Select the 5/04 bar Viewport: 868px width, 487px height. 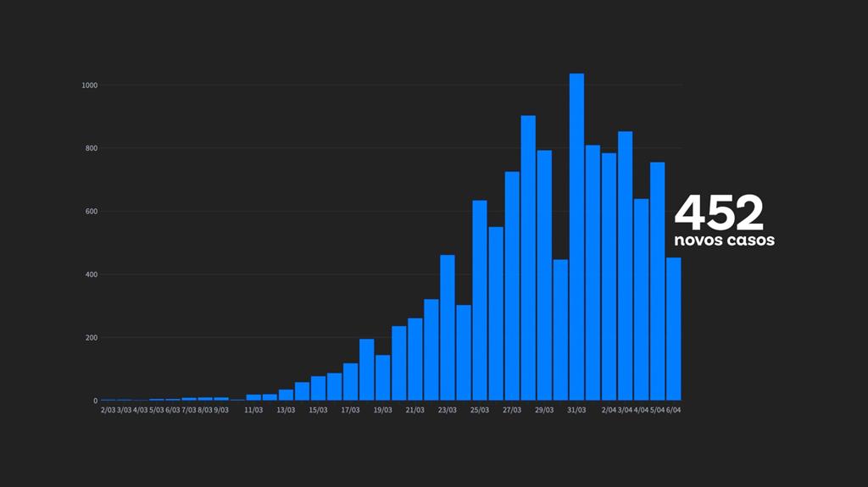click(657, 281)
